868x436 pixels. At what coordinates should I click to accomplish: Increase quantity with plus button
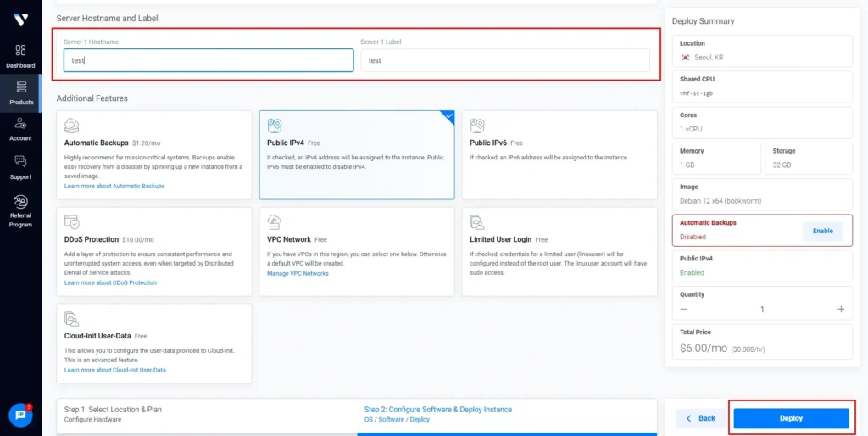(841, 309)
